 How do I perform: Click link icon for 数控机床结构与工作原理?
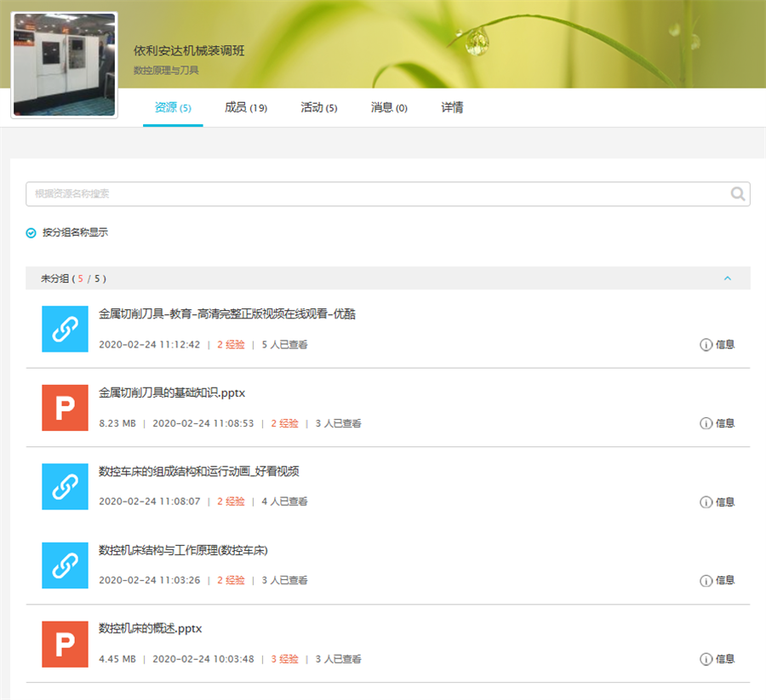65,565
